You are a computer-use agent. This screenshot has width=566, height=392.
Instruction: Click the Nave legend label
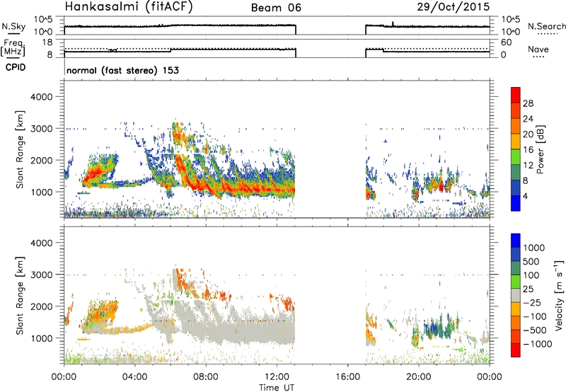point(538,50)
